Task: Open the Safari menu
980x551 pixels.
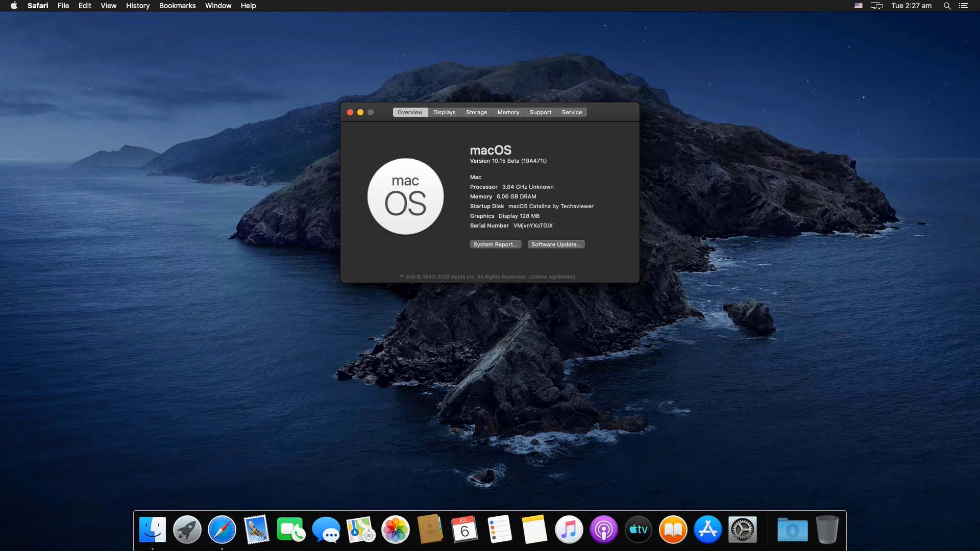Action: (x=38, y=6)
